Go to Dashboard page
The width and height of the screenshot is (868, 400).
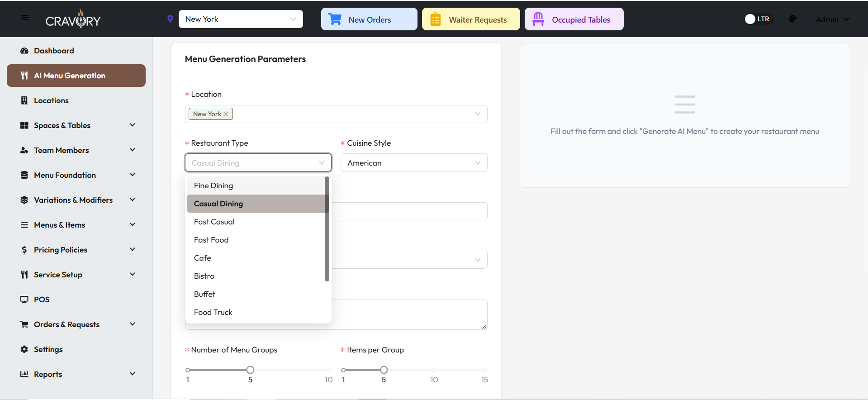[x=76, y=51]
